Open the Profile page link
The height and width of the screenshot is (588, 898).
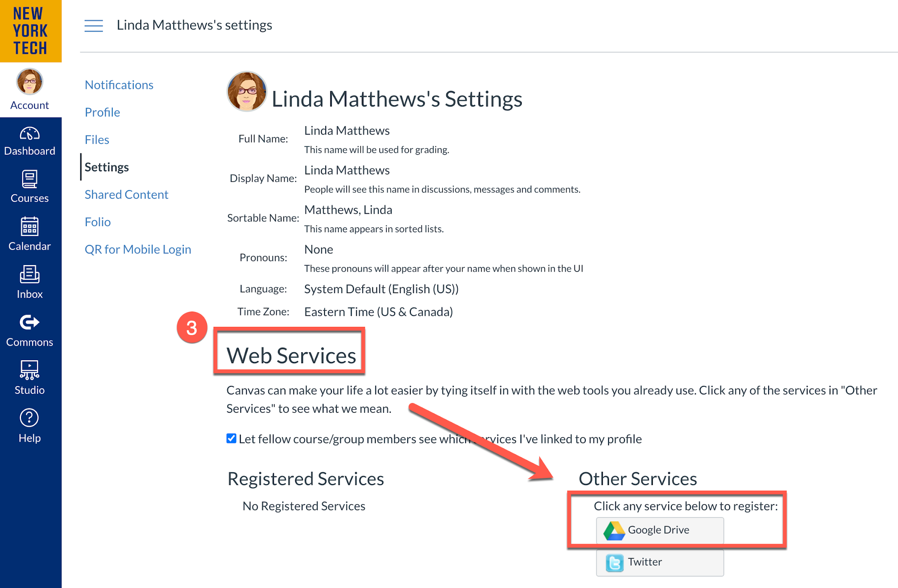102,112
